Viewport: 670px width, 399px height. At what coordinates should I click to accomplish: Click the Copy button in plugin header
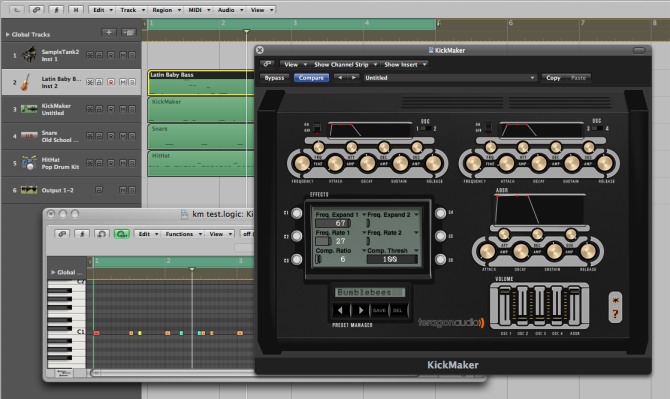coord(553,78)
